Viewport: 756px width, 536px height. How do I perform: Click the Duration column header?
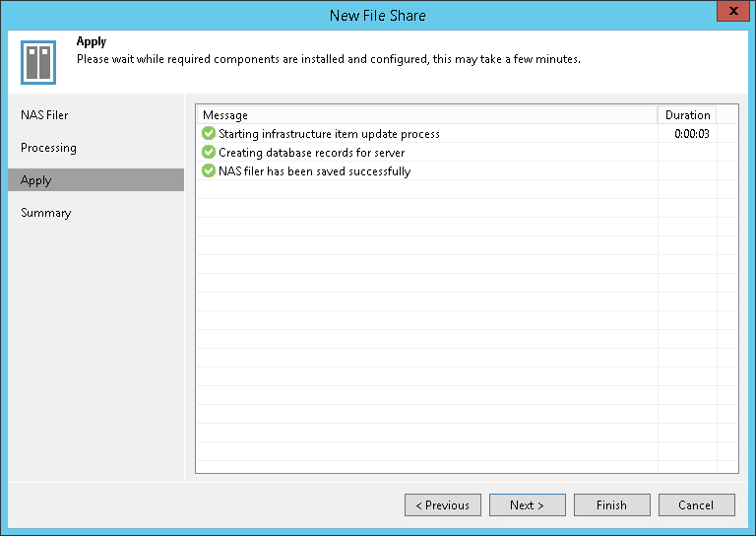click(x=687, y=115)
